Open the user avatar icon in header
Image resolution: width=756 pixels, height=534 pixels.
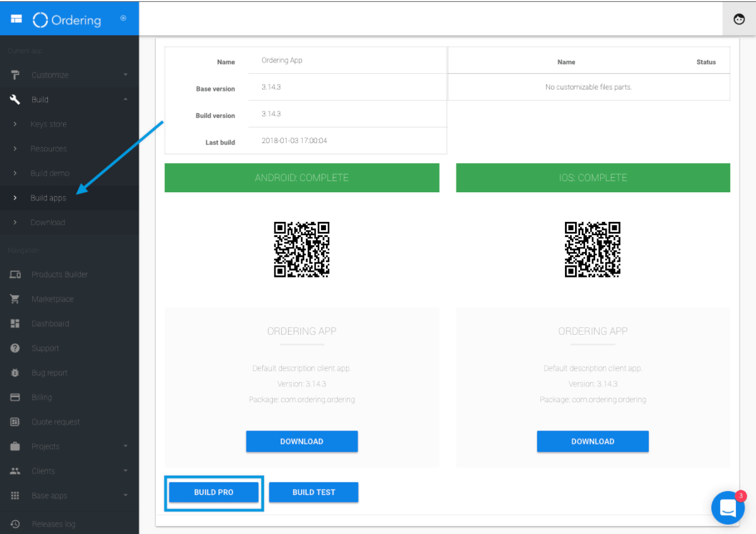tap(738, 20)
